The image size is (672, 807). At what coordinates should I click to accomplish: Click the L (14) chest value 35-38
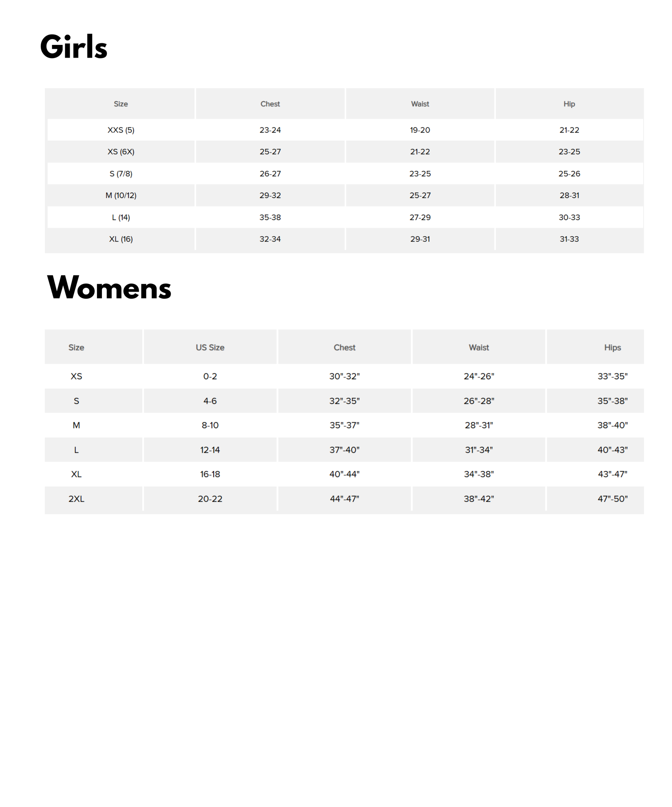[270, 217]
